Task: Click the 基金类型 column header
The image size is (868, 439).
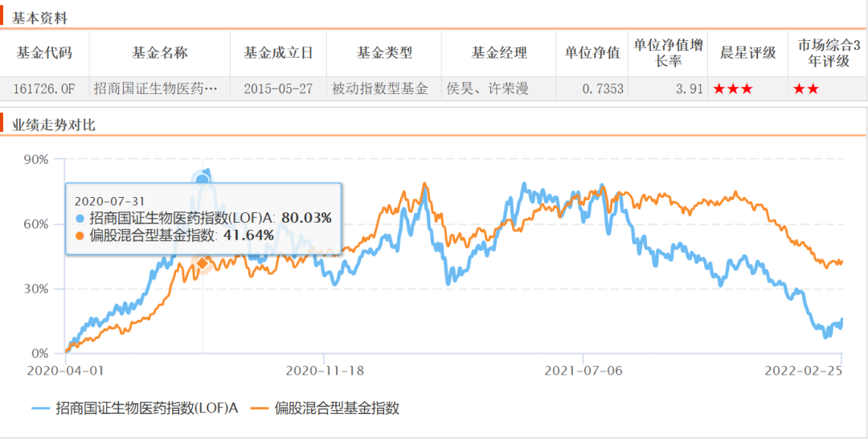Action: pos(384,53)
